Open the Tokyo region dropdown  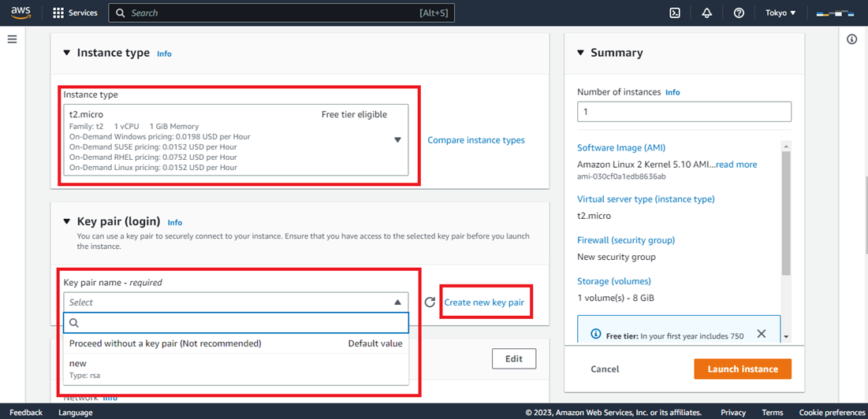780,13
